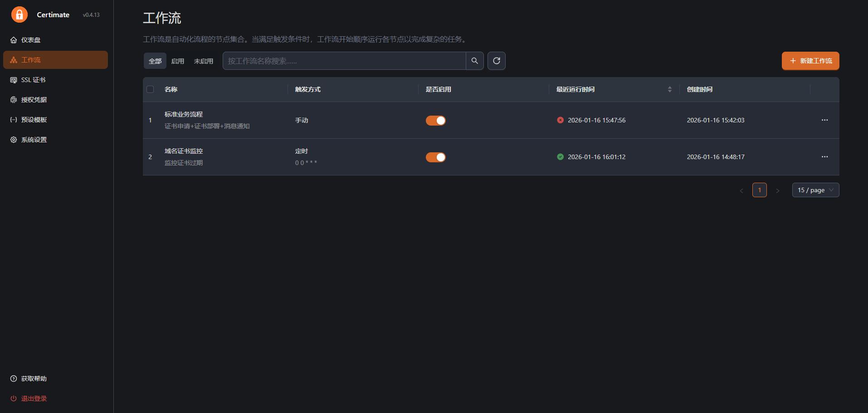Screen dimensions: 868x413
Task: Select the 全部 filter tab
Action: click(x=155, y=61)
